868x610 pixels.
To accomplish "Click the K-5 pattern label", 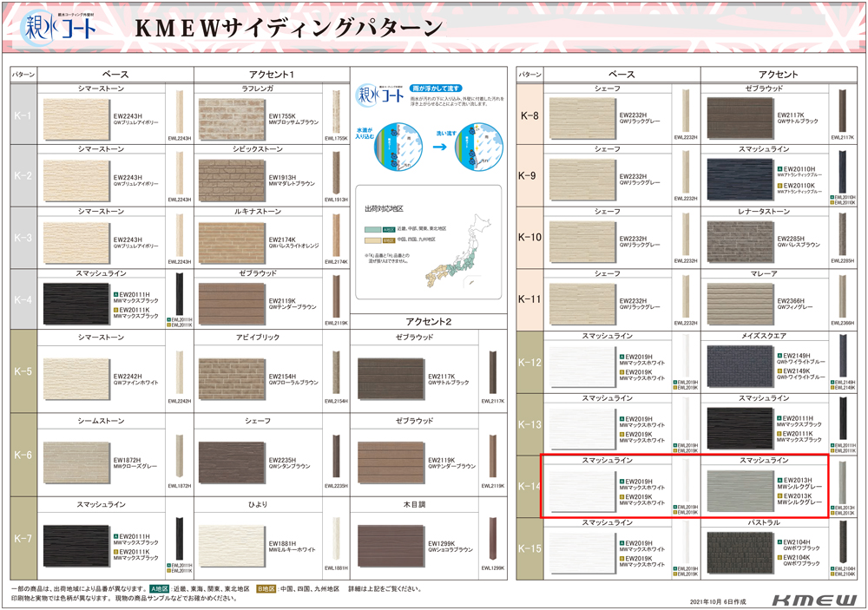I will pos(23,371).
